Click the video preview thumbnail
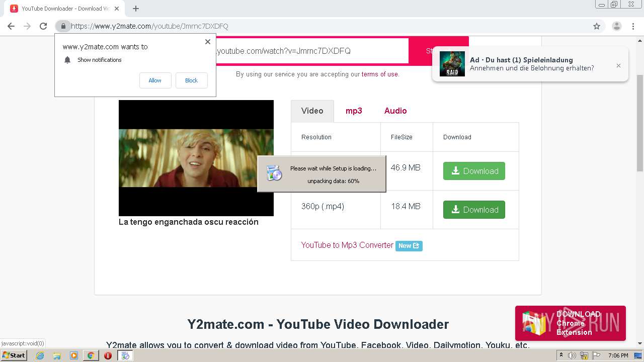 pos(196,158)
